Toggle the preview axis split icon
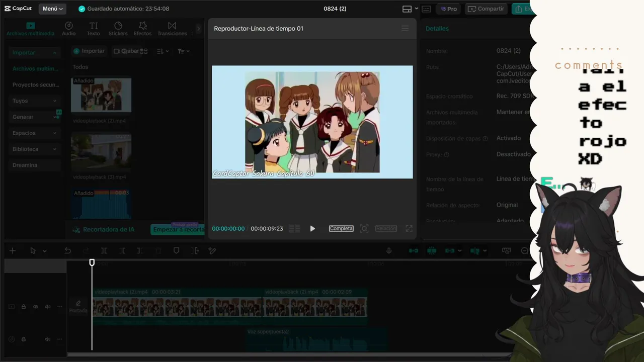 tap(474, 250)
